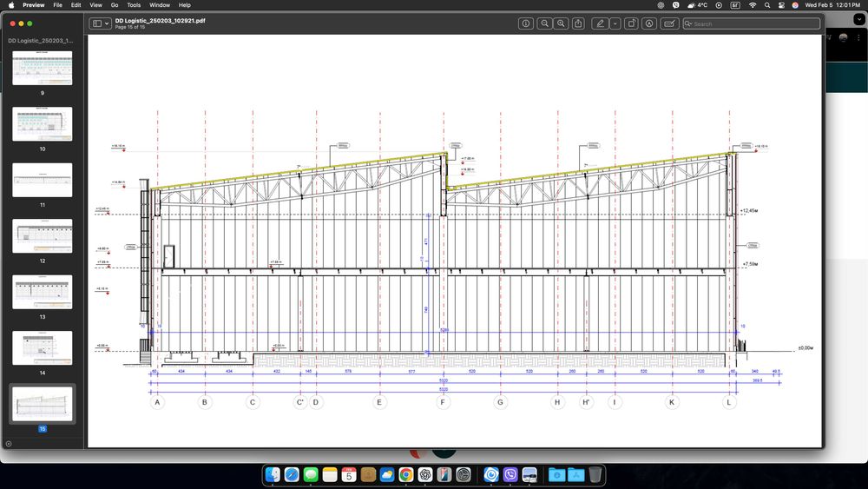Open the search options magnifier dropdown
The height and width of the screenshot is (489, 868).
click(689, 23)
